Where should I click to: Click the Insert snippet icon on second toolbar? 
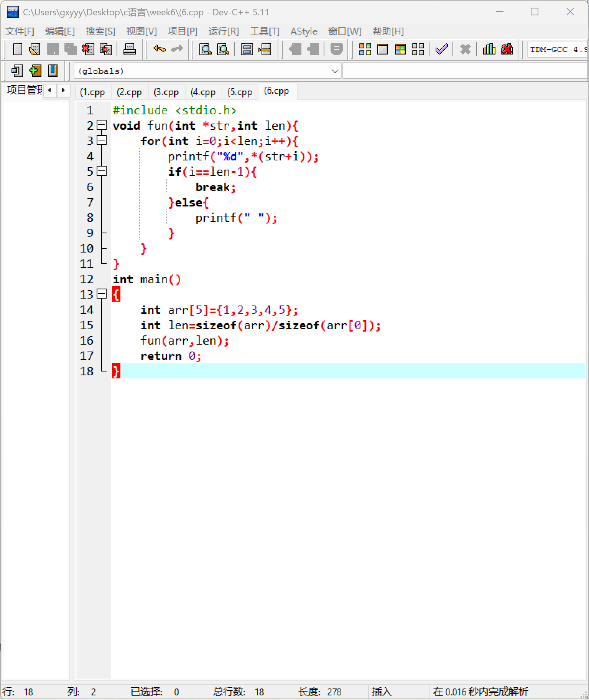tap(17, 71)
